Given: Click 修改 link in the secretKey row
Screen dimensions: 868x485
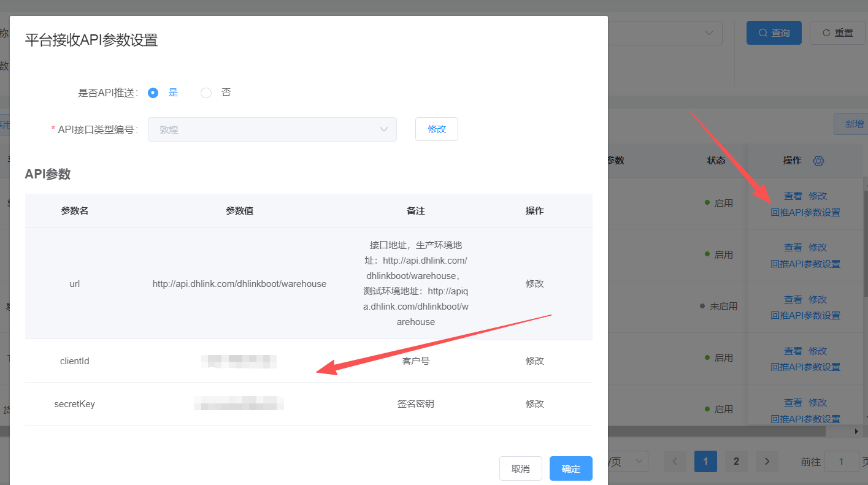Looking at the screenshot, I should click(534, 404).
